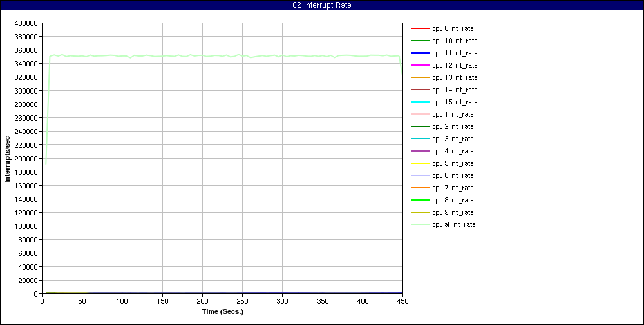Image resolution: width=644 pixels, height=325 pixels.
Task: Click the 100 x-axis tick label
Action: [122, 301]
